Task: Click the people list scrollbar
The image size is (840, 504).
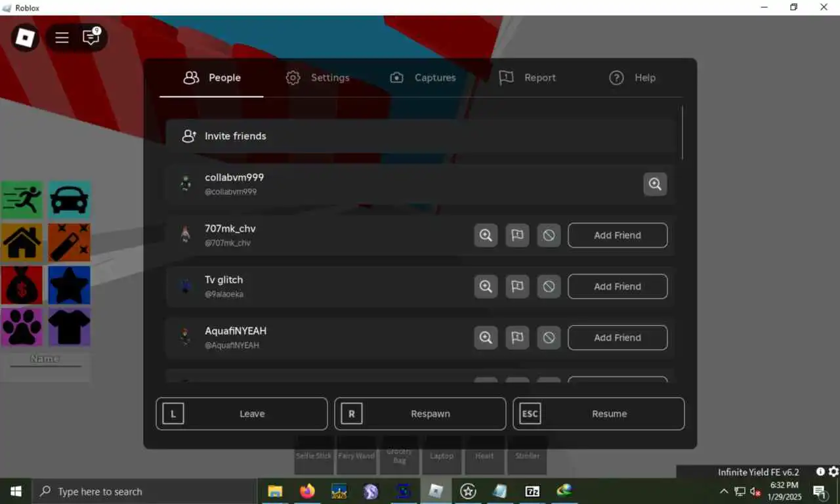Action: (x=682, y=133)
